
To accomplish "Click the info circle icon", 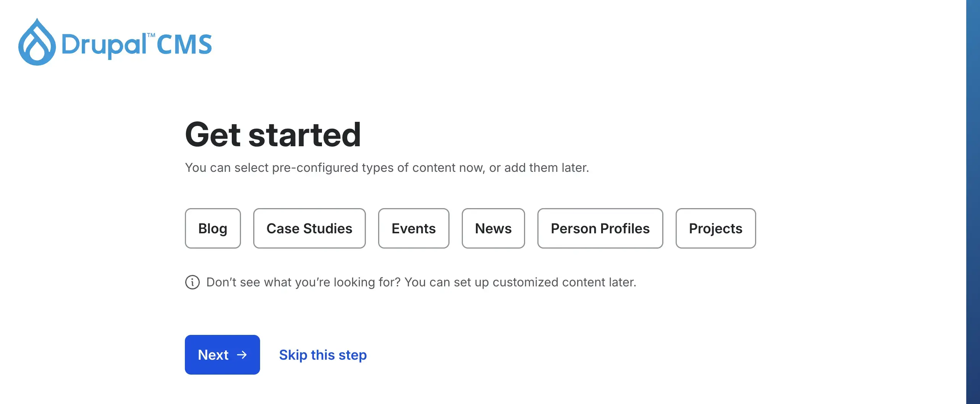I will 192,282.
